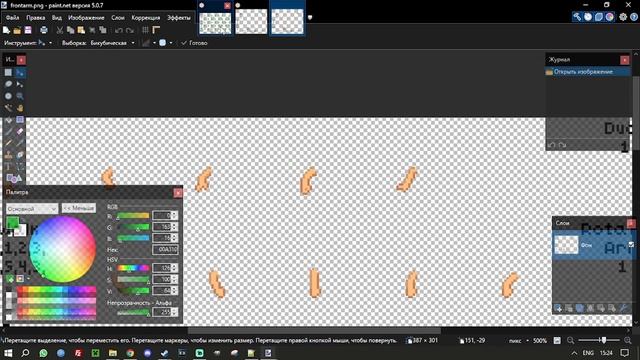
Task: Select the Move Selection tool
Action: pos(20,84)
